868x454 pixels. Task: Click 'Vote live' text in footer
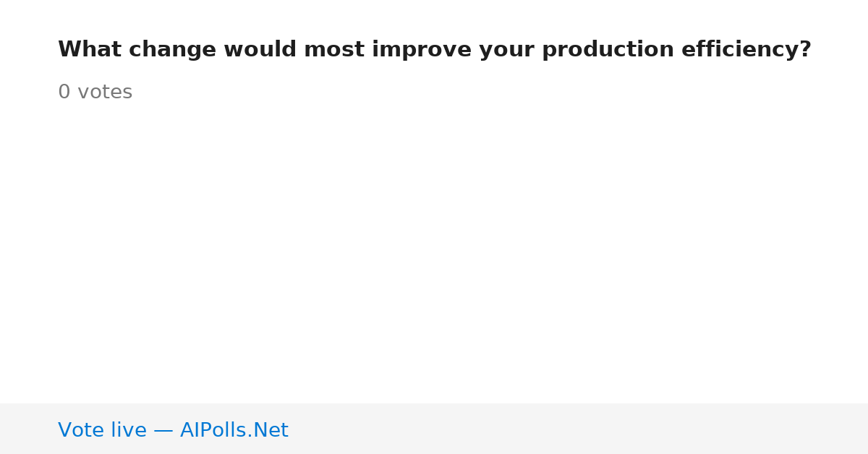coord(102,430)
